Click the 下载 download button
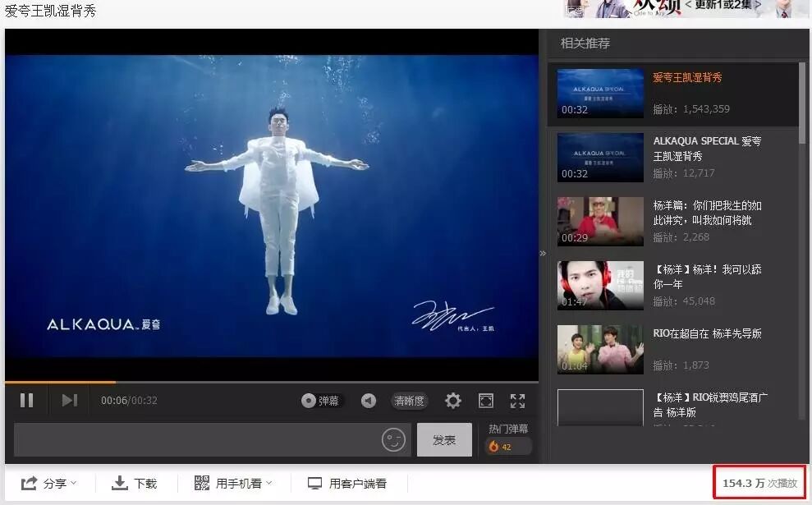The height and width of the screenshot is (505, 812). tap(134, 484)
